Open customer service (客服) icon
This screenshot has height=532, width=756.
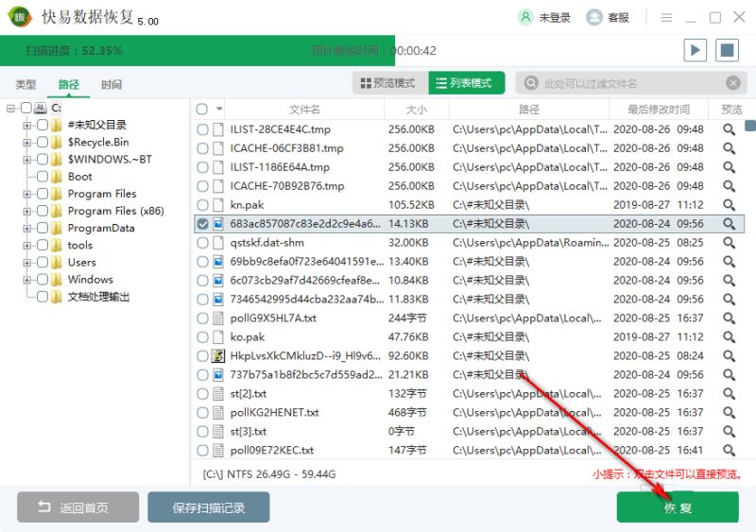594,17
